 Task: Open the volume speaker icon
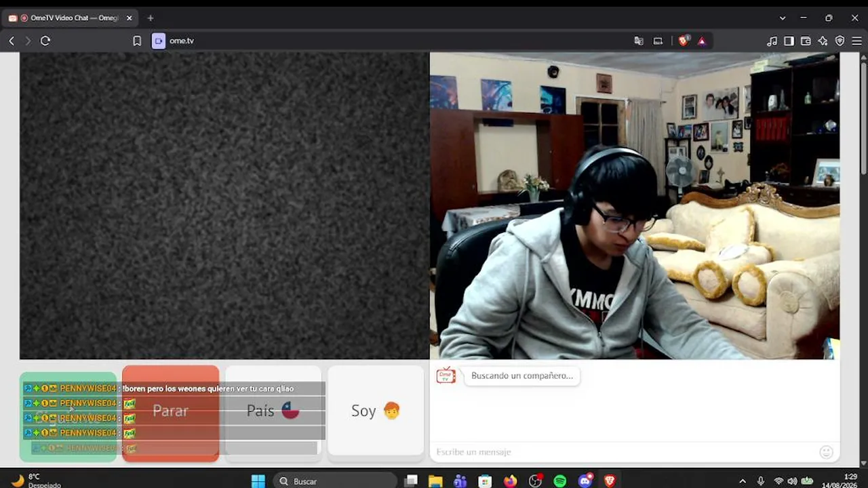click(792, 481)
